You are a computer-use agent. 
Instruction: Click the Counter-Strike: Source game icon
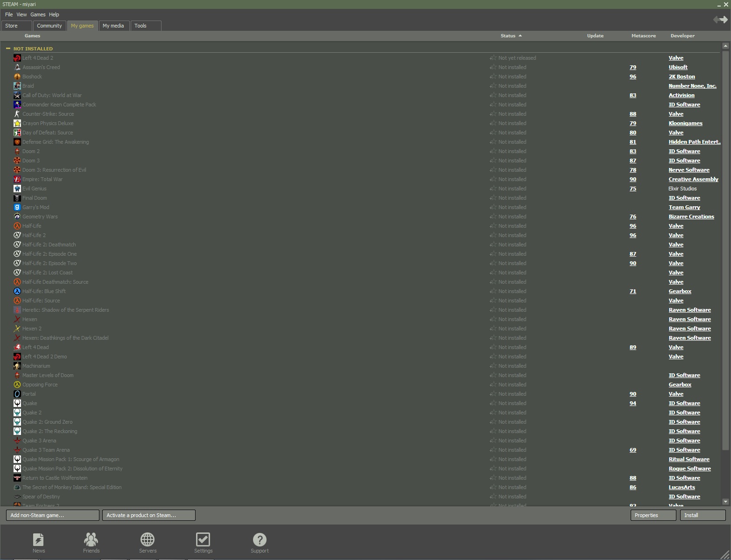point(17,114)
